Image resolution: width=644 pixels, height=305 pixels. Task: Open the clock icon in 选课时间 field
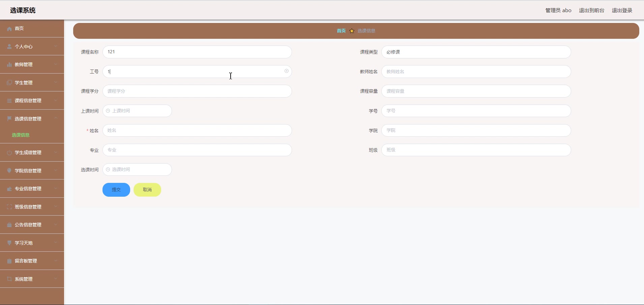point(108,169)
